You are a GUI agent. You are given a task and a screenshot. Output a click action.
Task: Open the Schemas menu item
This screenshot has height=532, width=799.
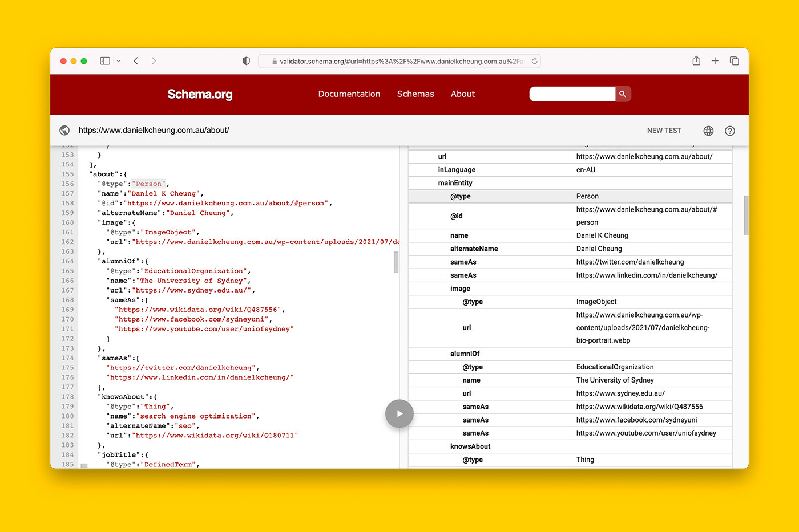pyautogui.click(x=415, y=94)
